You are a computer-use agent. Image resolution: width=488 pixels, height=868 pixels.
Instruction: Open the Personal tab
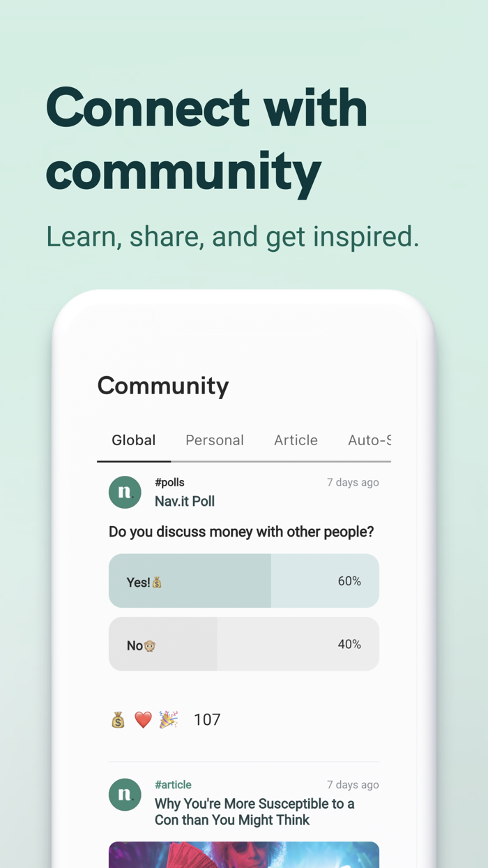click(x=214, y=440)
